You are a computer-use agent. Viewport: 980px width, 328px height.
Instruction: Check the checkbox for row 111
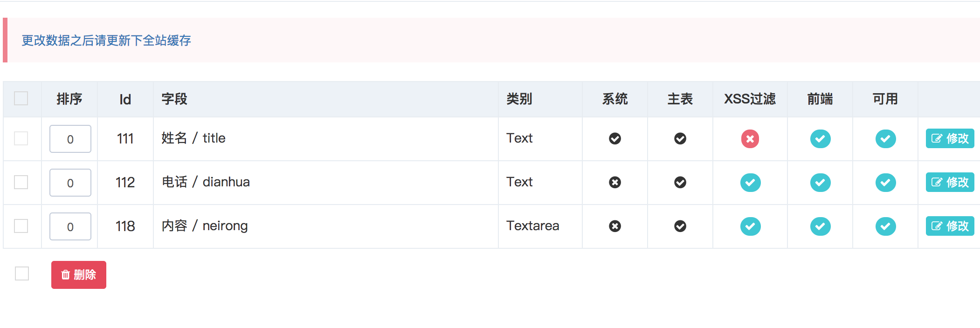click(21, 139)
